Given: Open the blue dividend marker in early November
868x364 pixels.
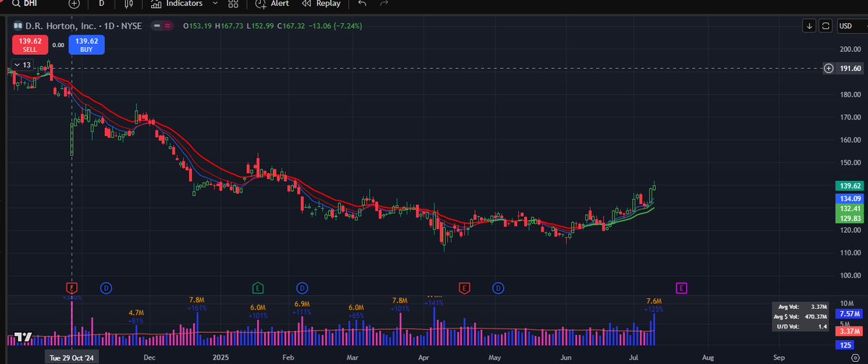Looking at the screenshot, I should (106, 288).
